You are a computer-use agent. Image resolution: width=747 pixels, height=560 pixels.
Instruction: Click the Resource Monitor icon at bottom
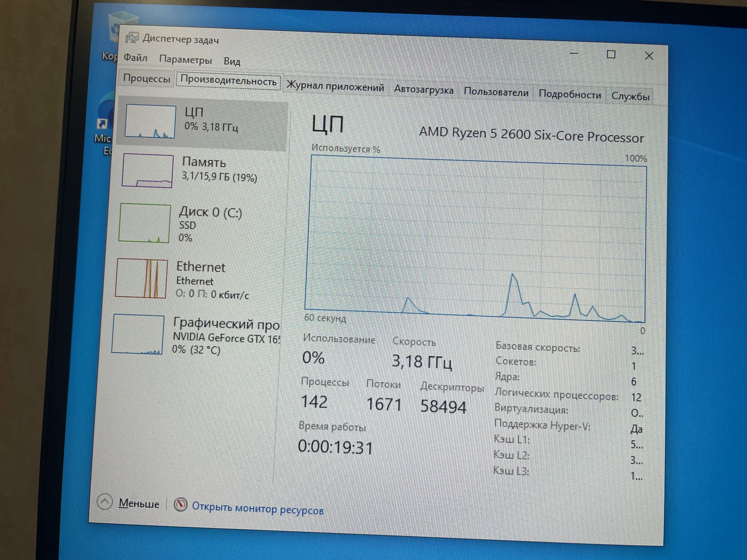181,504
